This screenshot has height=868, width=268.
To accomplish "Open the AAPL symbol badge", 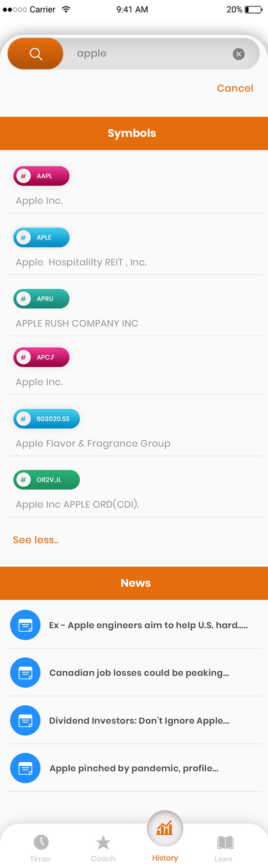I will pyautogui.click(x=41, y=176).
